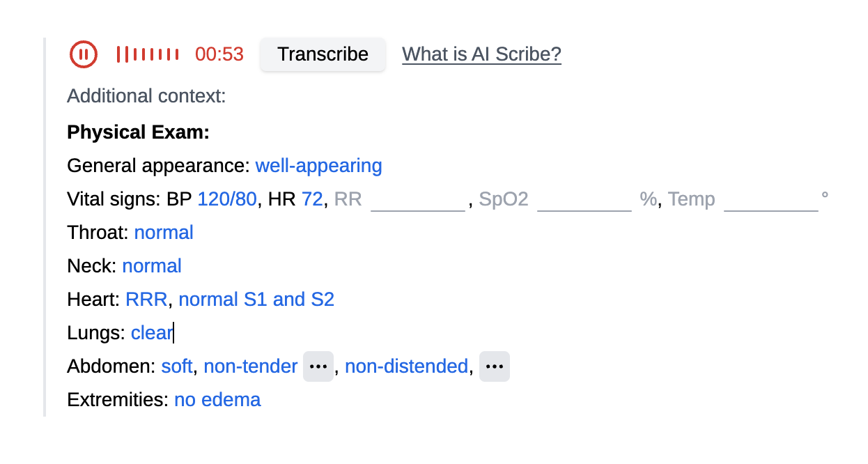Viewport: 868px width, 464px height.
Task: Click the Temp blank field
Action: [x=770, y=200]
